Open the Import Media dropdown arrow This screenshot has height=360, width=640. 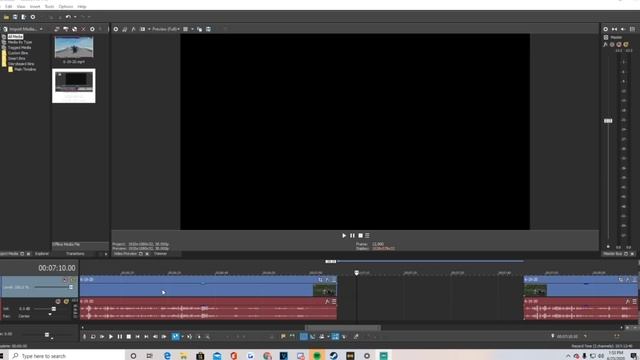(41, 29)
